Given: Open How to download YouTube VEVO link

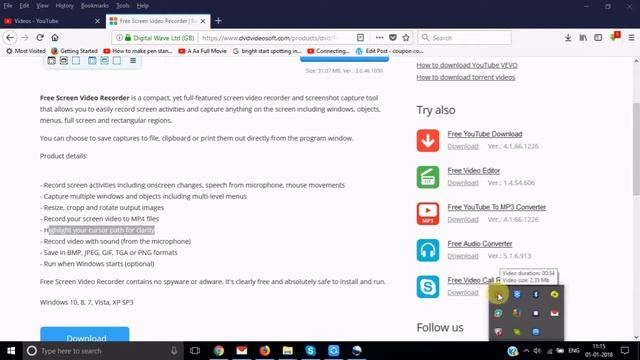Looking at the screenshot, I should (467, 65).
